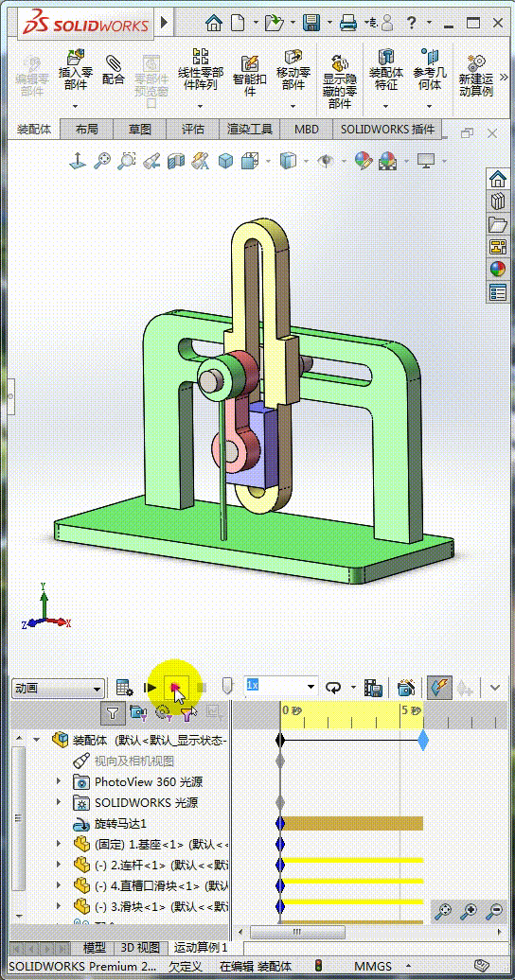Click the timeline Zoom to Fit magnifier
Viewport: 515px width, 980px height.
[x=444, y=912]
